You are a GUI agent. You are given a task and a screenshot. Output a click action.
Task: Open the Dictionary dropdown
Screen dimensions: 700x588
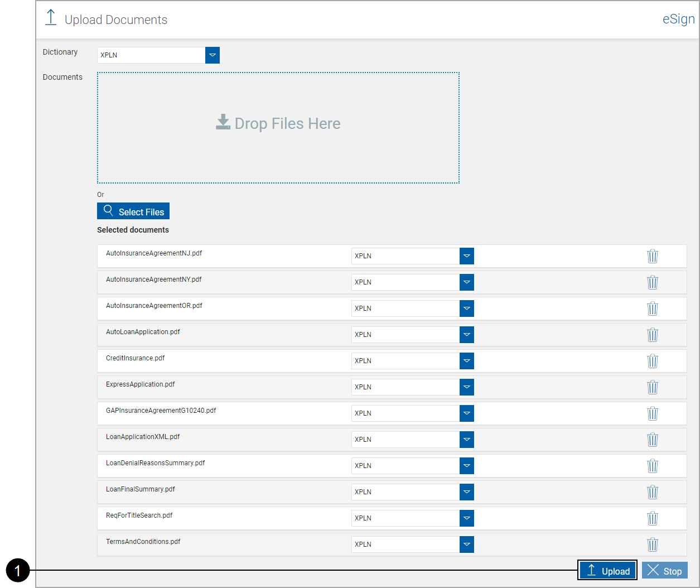tap(212, 55)
